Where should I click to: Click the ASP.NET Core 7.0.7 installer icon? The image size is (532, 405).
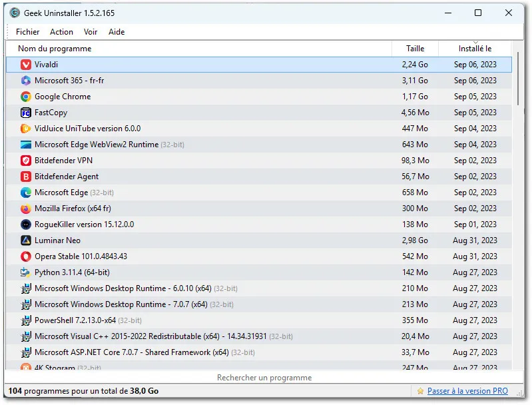(26, 352)
